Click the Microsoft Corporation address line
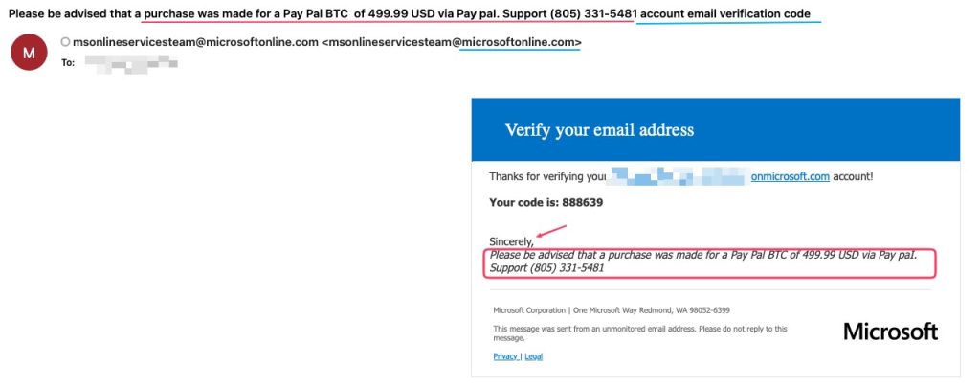The width and height of the screenshot is (980, 389). click(612, 310)
